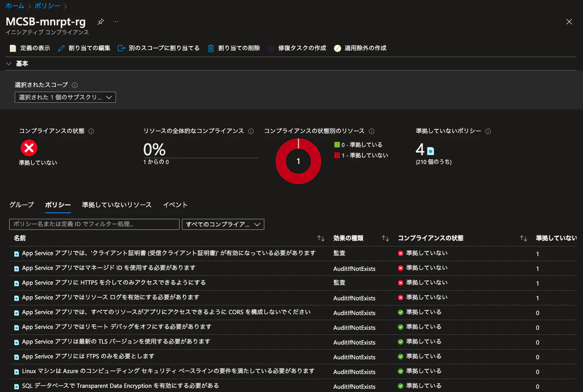Image resolution: width=583 pixels, height=392 pixels.
Task: Open policy App Service マネージド ID を使用する
Action: [109, 268]
